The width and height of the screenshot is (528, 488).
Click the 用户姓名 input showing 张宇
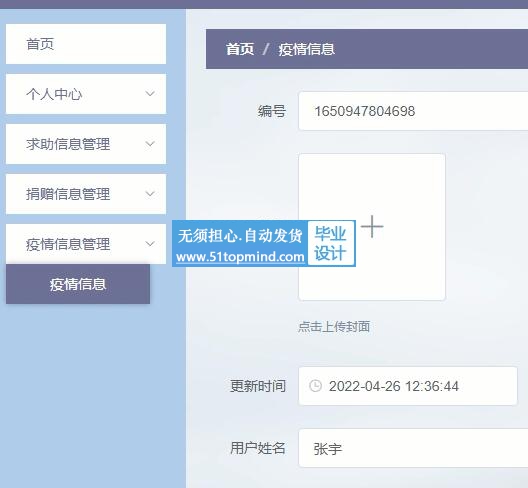[x=413, y=448]
